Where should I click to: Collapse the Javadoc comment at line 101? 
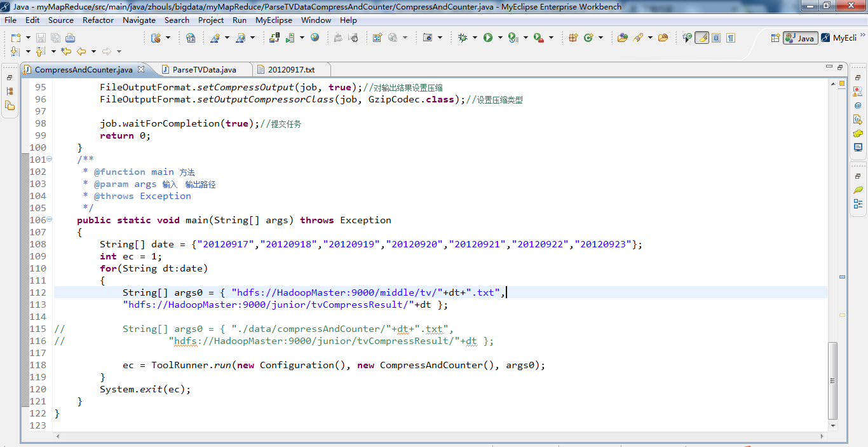point(50,160)
